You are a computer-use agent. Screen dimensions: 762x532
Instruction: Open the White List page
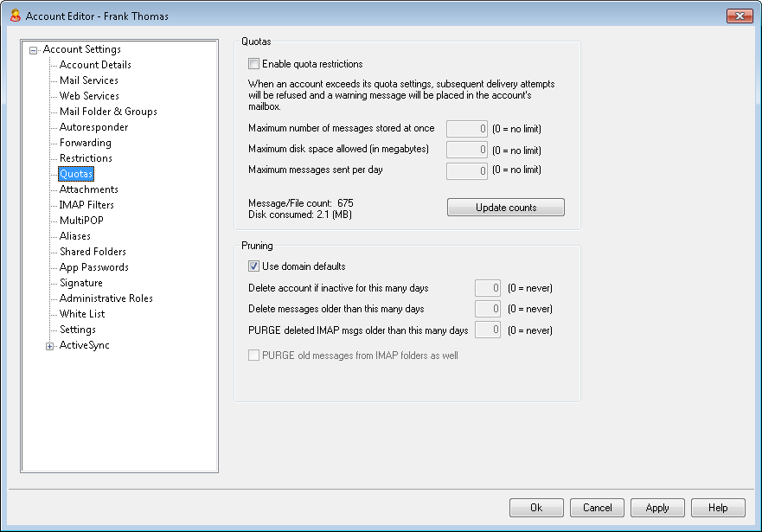(x=82, y=314)
